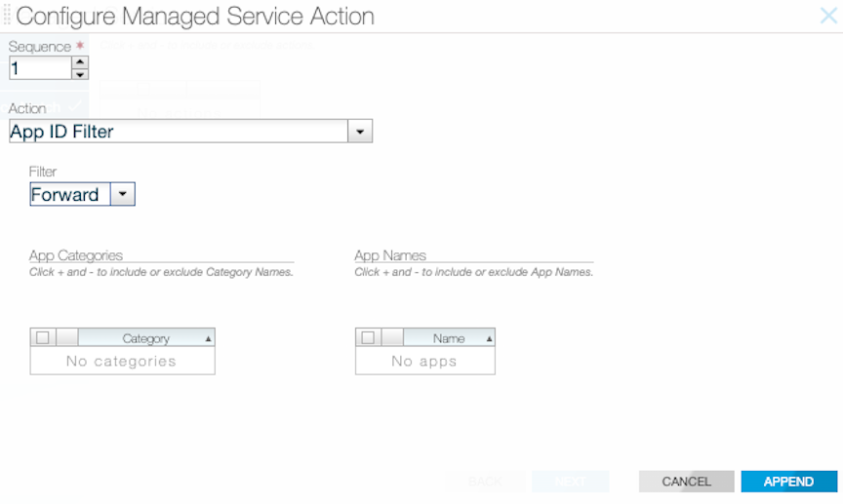The height and width of the screenshot is (504, 843).
Task: Click the APPEND button
Action: (x=788, y=482)
